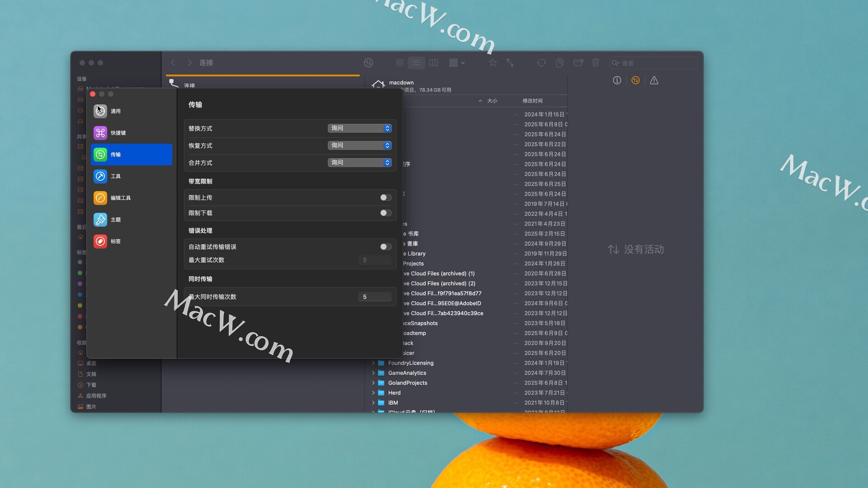Sort by the 修改时间 column header
This screenshot has width=868, height=488.
pos(533,101)
